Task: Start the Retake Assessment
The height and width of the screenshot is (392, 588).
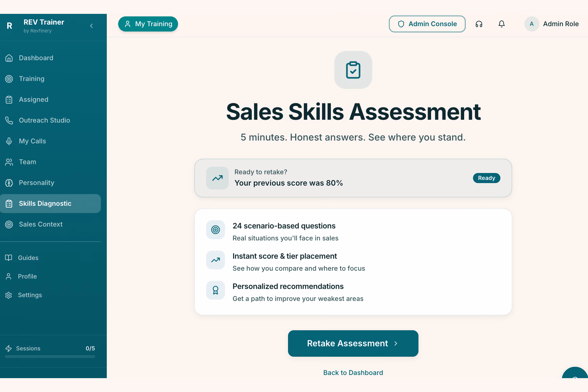Action: click(353, 343)
